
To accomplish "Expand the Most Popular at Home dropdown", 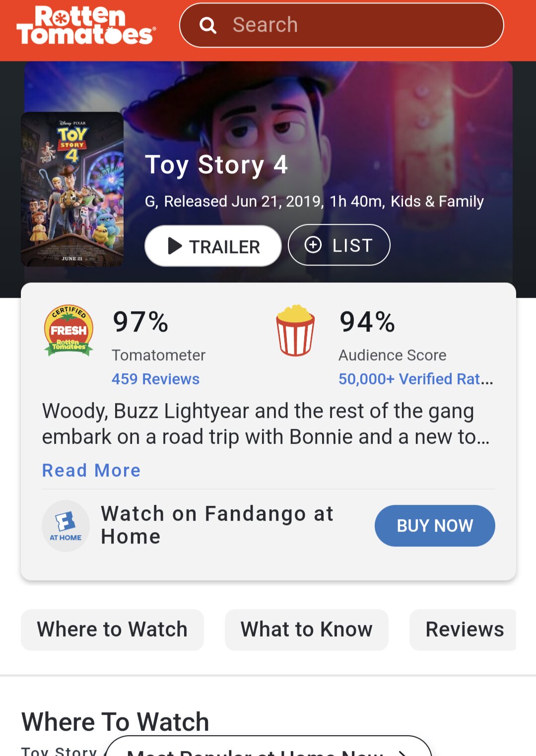I will [268, 750].
